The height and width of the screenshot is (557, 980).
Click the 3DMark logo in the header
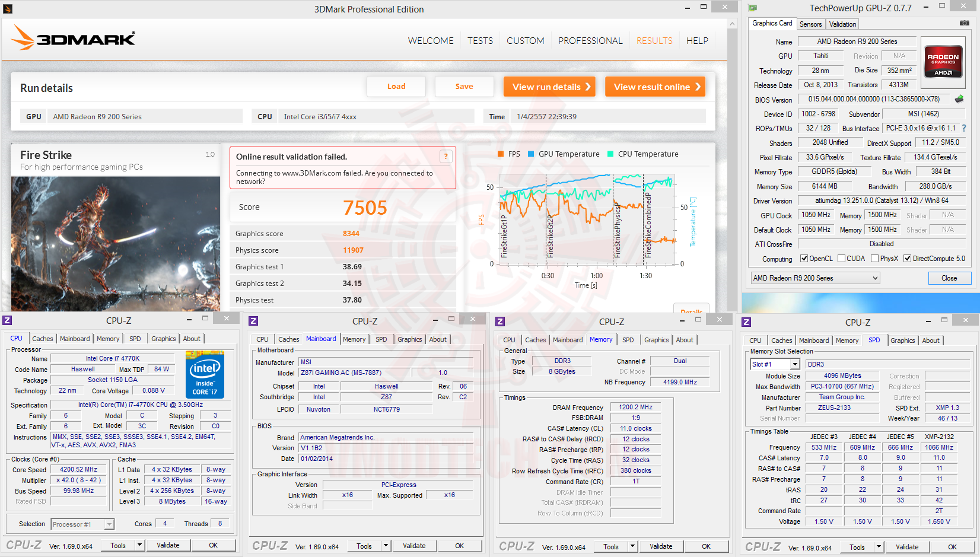click(73, 38)
